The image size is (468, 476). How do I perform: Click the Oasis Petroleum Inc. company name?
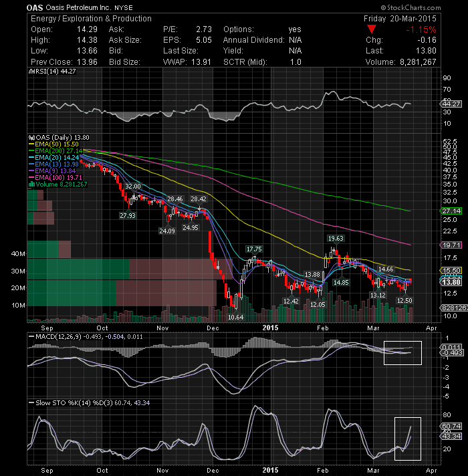[x=80, y=7]
